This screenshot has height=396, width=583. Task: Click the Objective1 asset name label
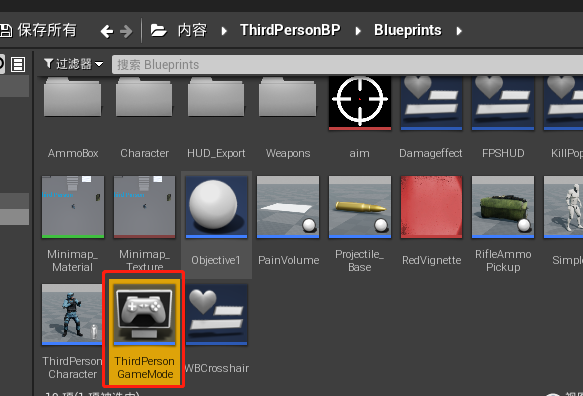point(216,260)
